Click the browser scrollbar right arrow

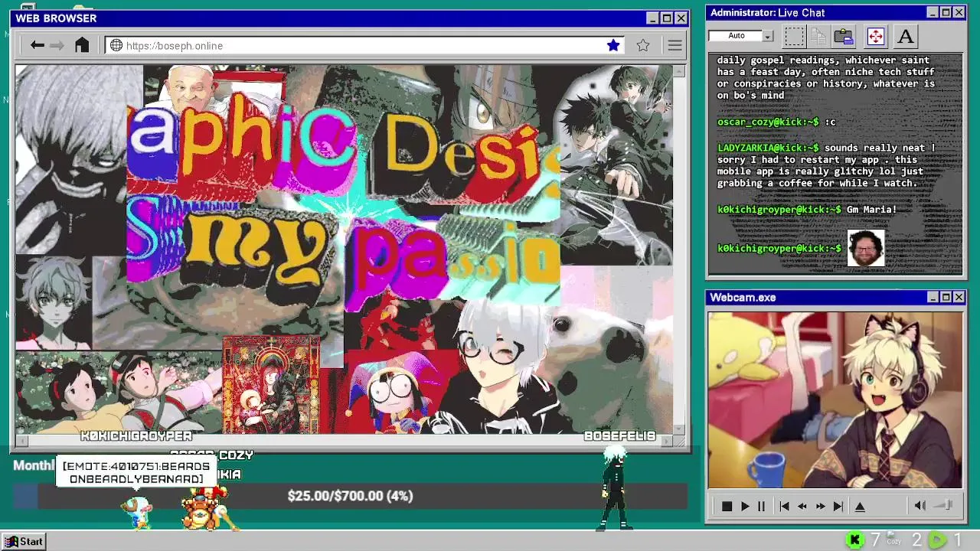click(667, 441)
